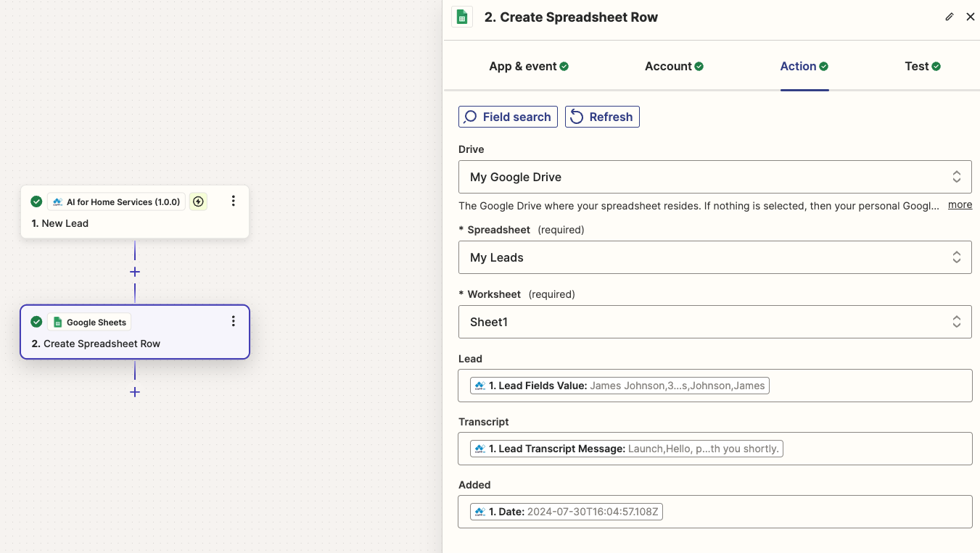Open the Worksheet dropdown showing Sheet1
This screenshot has height=553, width=980.
(x=715, y=322)
